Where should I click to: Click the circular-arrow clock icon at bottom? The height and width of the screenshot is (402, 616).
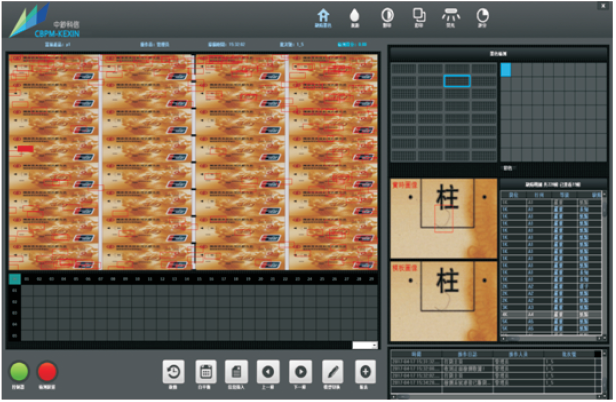click(x=173, y=370)
